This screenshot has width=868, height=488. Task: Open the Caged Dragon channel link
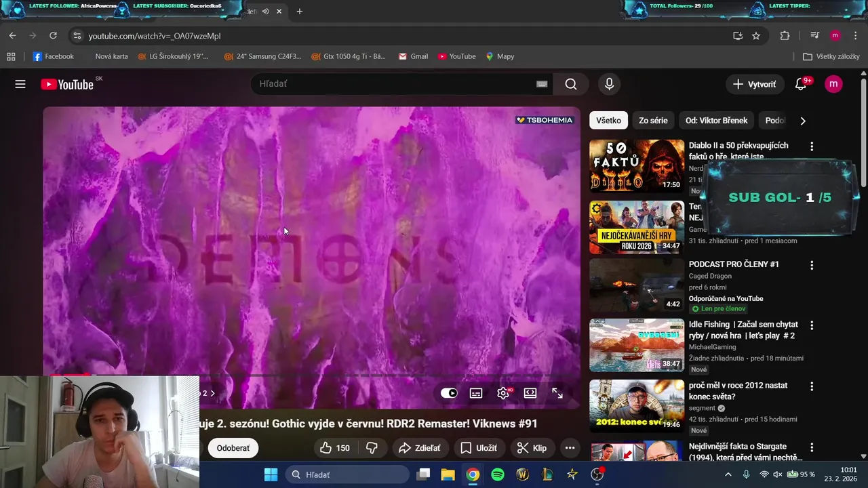(710, 276)
